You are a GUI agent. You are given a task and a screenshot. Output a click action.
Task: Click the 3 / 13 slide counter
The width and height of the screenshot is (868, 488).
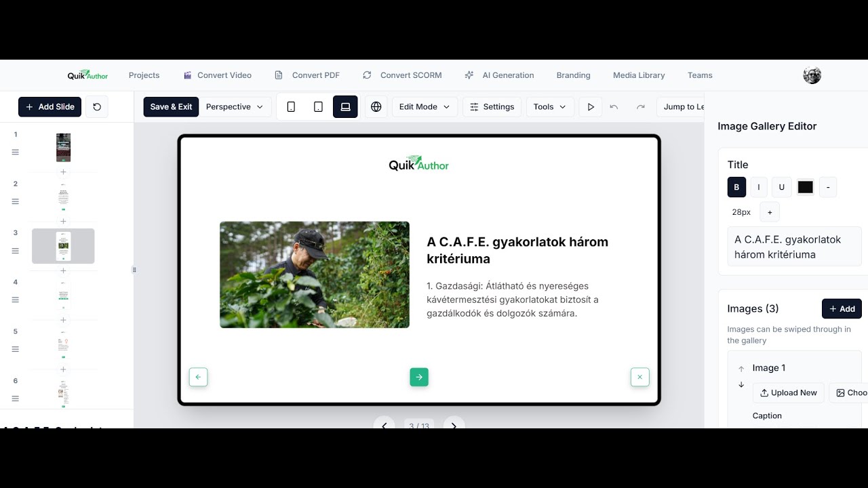(x=419, y=426)
